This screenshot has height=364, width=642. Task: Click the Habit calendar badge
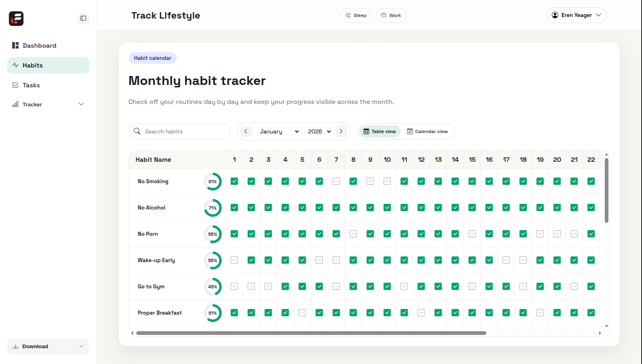pyautogui.click(x=153, y=58)
